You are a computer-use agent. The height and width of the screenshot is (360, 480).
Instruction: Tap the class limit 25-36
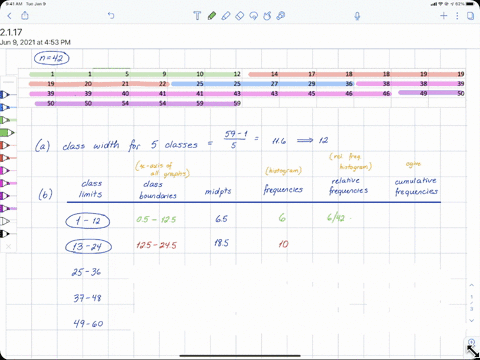pos(86,272)
